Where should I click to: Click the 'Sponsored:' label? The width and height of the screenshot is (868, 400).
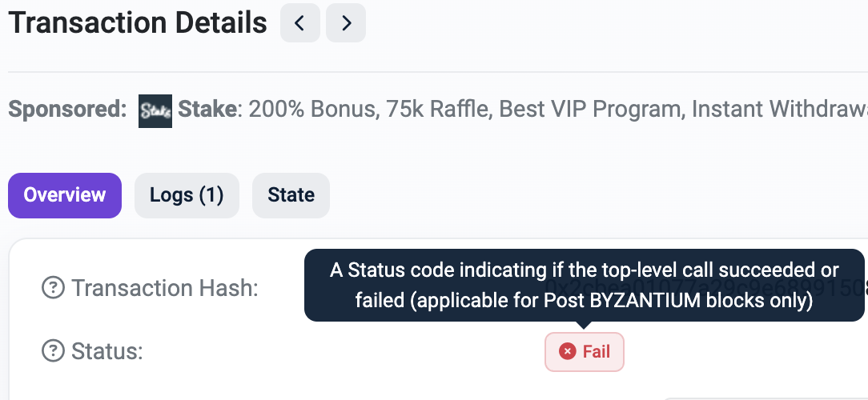(x=67, y=110)
